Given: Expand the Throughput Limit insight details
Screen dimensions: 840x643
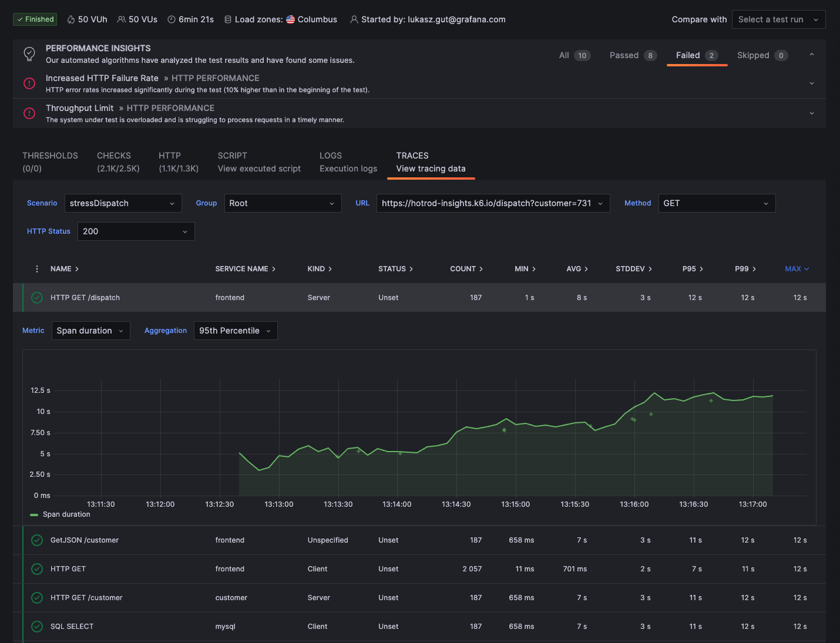Looking at the screenshot, I should point(811,113).
